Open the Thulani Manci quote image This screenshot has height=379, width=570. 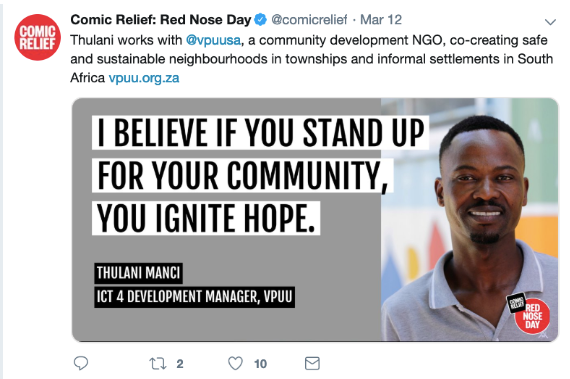[315, 220]
